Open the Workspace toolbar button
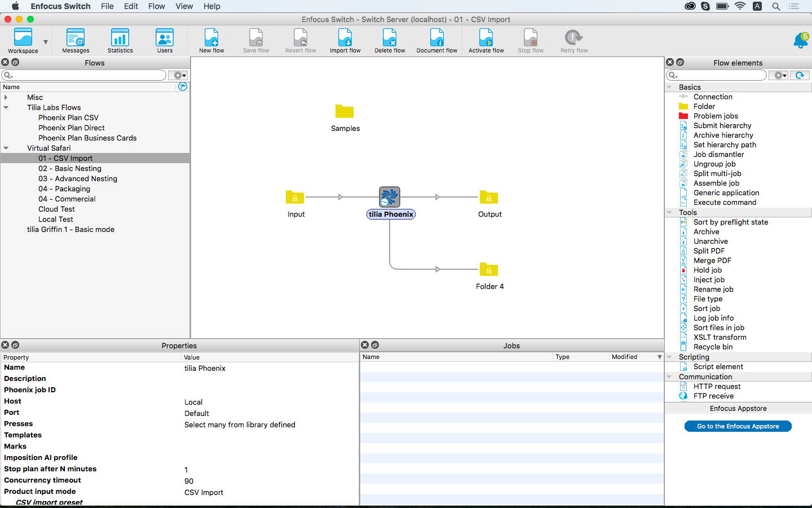Viewport: 812px width, 508px height. pyautogui.click(x=23, y=41)
